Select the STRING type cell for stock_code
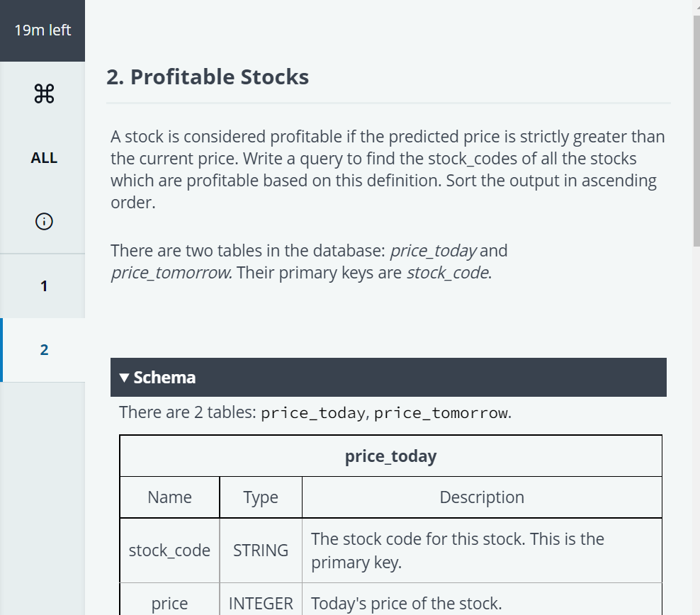This screenshot has height=615, width=700. click(260, 550)
